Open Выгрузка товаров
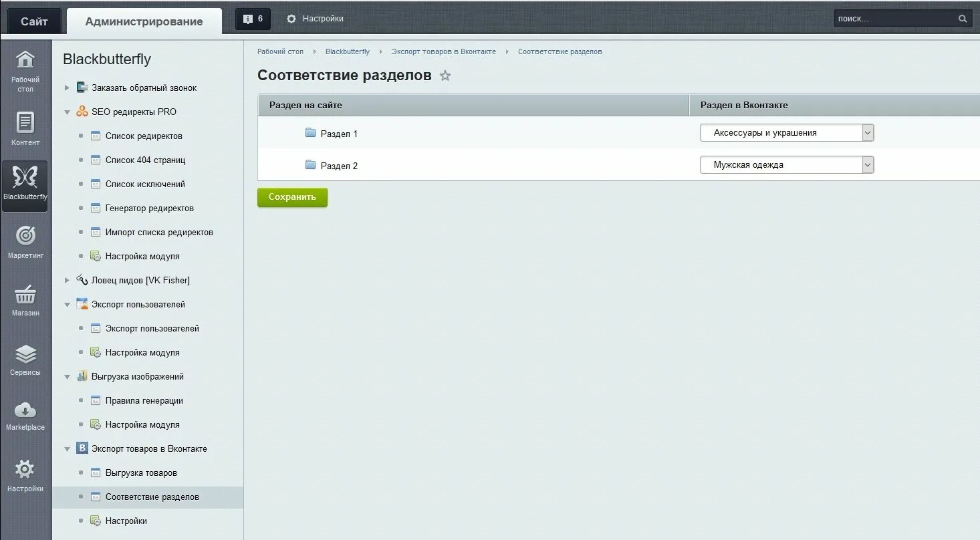 [x=141, y=472]
